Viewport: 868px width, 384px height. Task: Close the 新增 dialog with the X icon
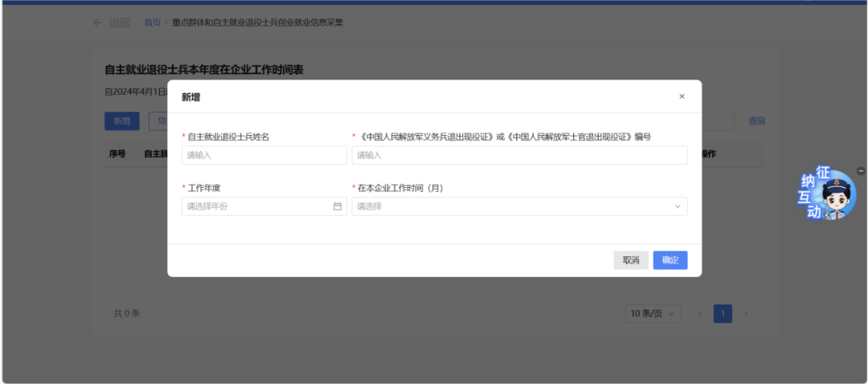682,96
